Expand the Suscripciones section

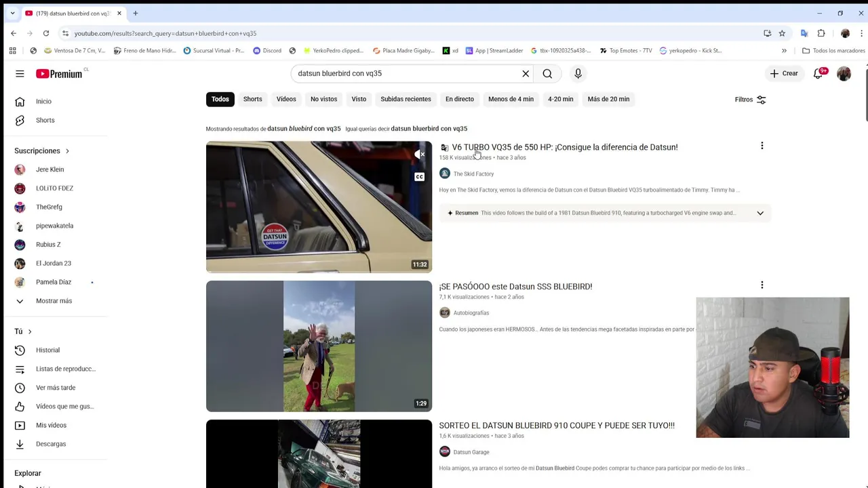(x=42, y=150)
